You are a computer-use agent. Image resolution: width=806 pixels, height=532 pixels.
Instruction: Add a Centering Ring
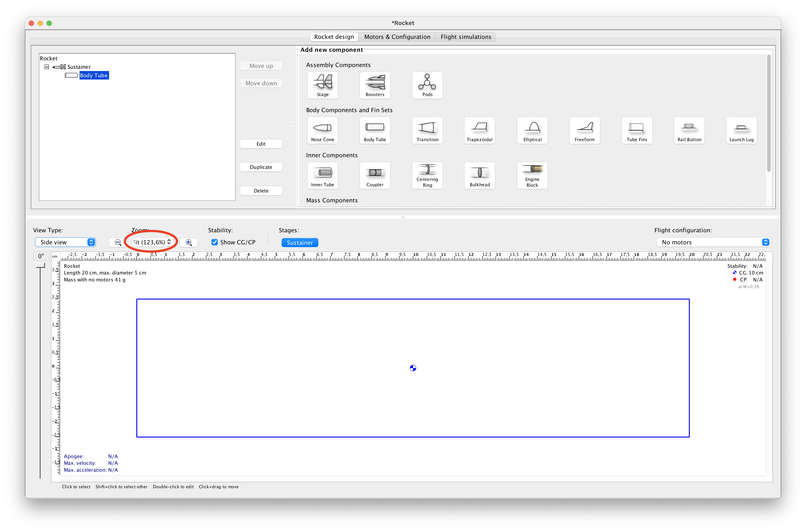(427, 175)
